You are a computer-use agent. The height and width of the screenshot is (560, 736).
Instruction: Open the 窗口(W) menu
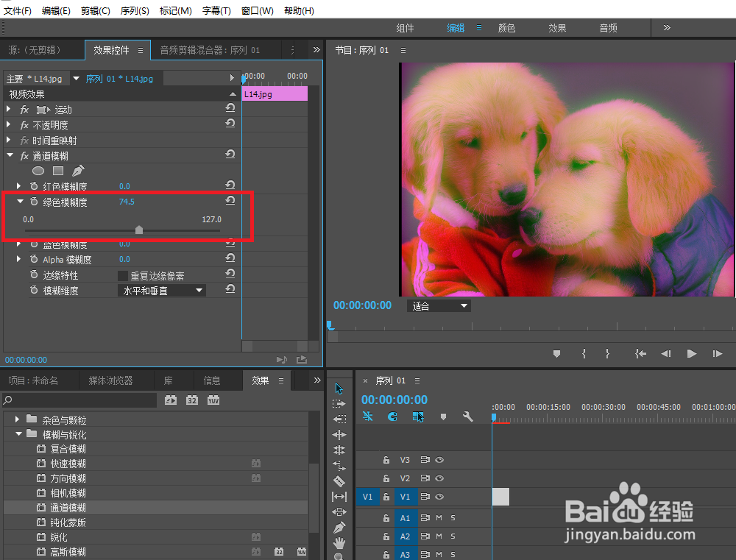[257, 10]
